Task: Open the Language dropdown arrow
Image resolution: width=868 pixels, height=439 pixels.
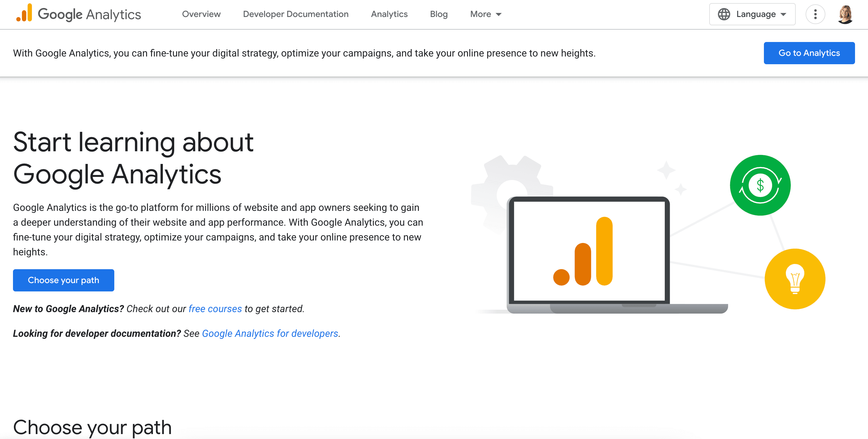Action: [x=783, y=14]
